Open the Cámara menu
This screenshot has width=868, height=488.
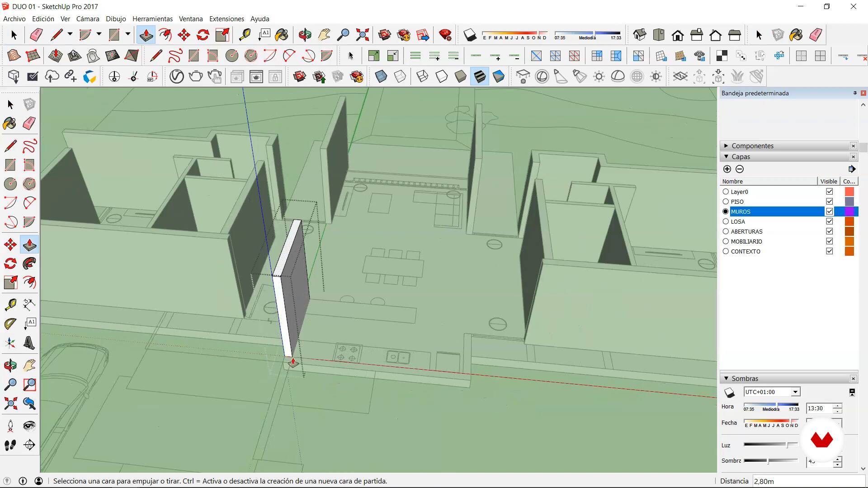click(x=88, y=19)
